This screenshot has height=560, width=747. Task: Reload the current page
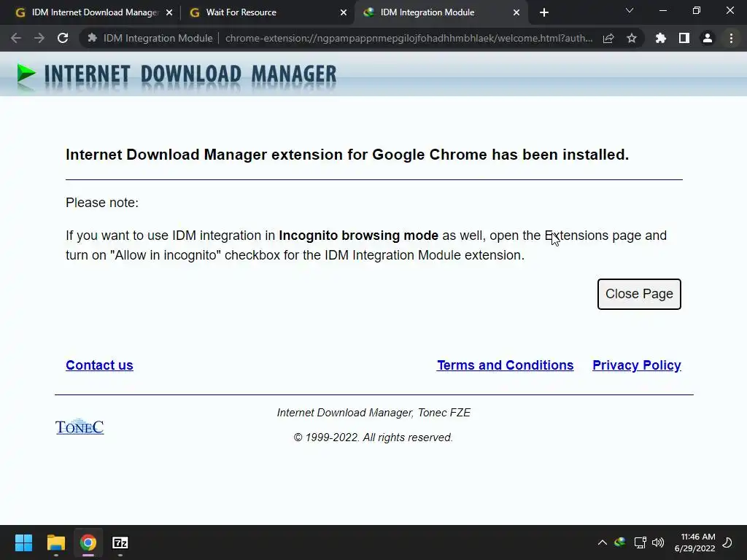tap(63, 38)
